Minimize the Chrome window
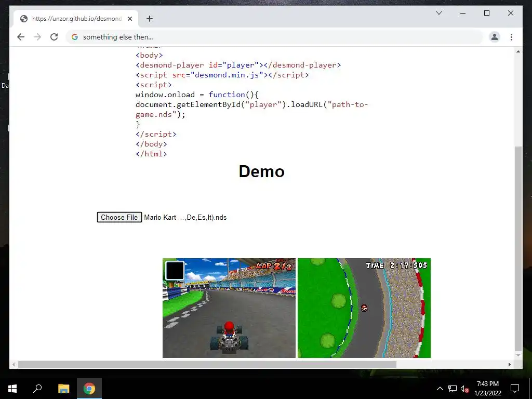 click(x=463, y=13)
